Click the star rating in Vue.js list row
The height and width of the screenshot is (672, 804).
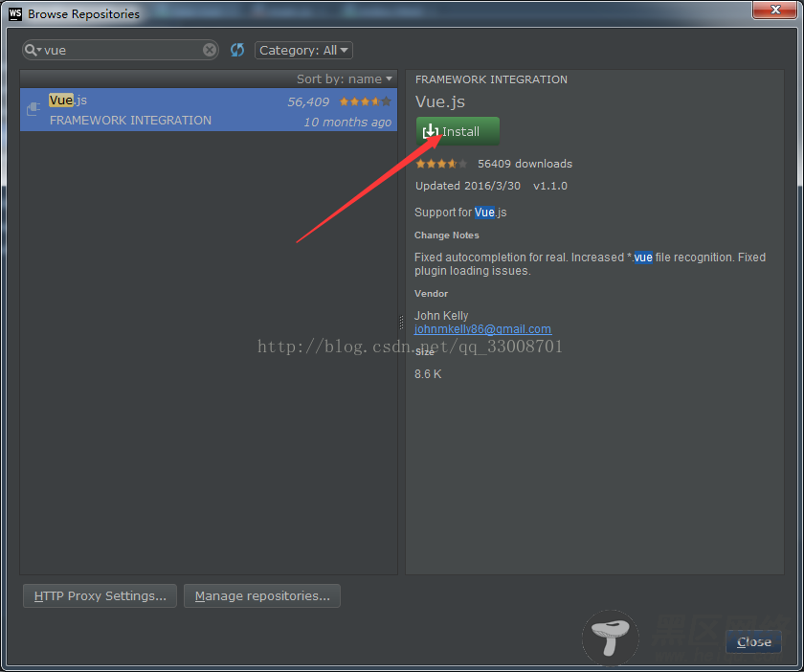click(x=365, y=101)
